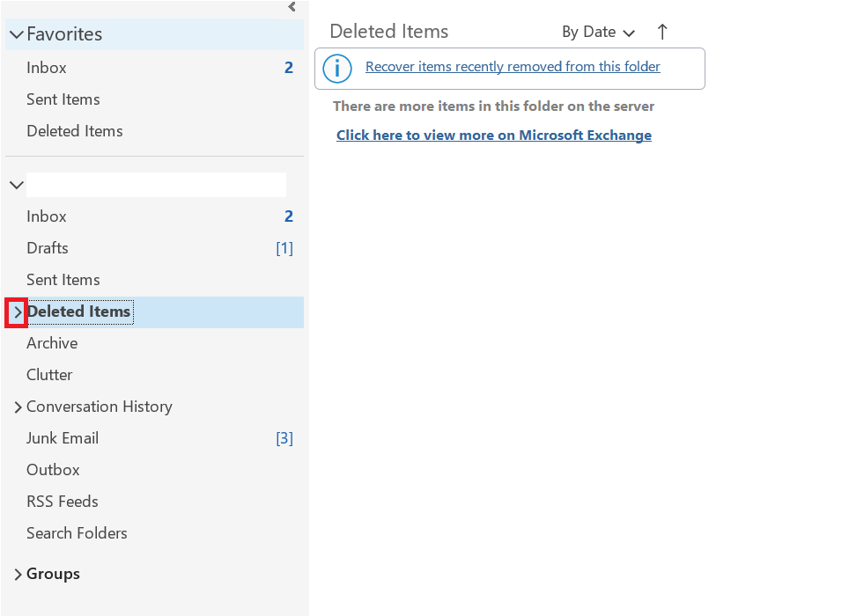Click the "more items on the server" message
The image size is (849, 616).
(x=493, y=106)
